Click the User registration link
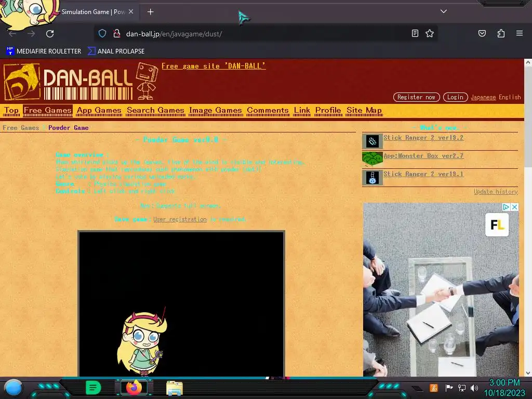The height and width of the screenshot is (399, 532). [180, 220]
